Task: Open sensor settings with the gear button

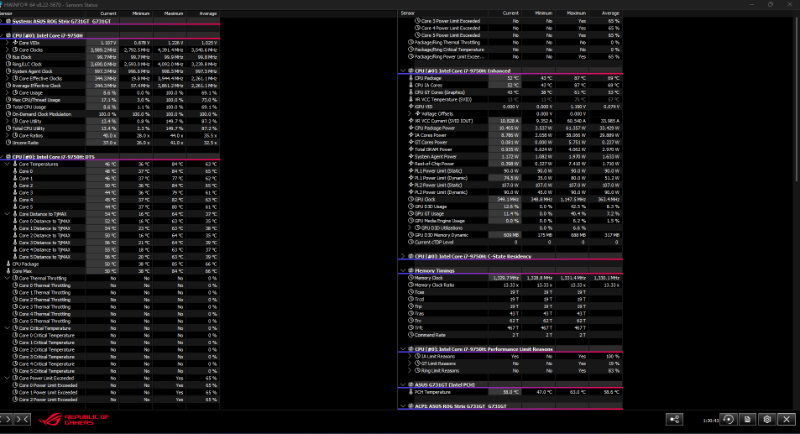Action: click(x=767, y=419)
